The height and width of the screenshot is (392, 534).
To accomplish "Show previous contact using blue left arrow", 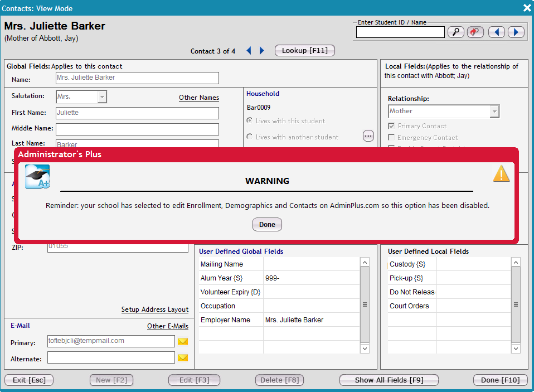I will click(249, 50).
